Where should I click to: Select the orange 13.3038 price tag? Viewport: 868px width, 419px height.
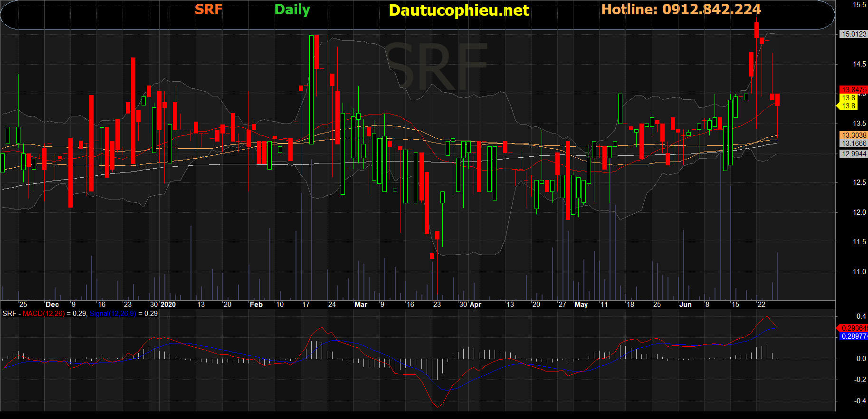coord(853,135)
